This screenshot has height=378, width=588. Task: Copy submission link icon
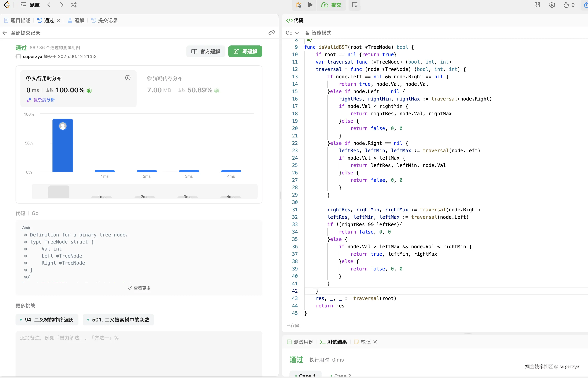[x=271, y=33]
